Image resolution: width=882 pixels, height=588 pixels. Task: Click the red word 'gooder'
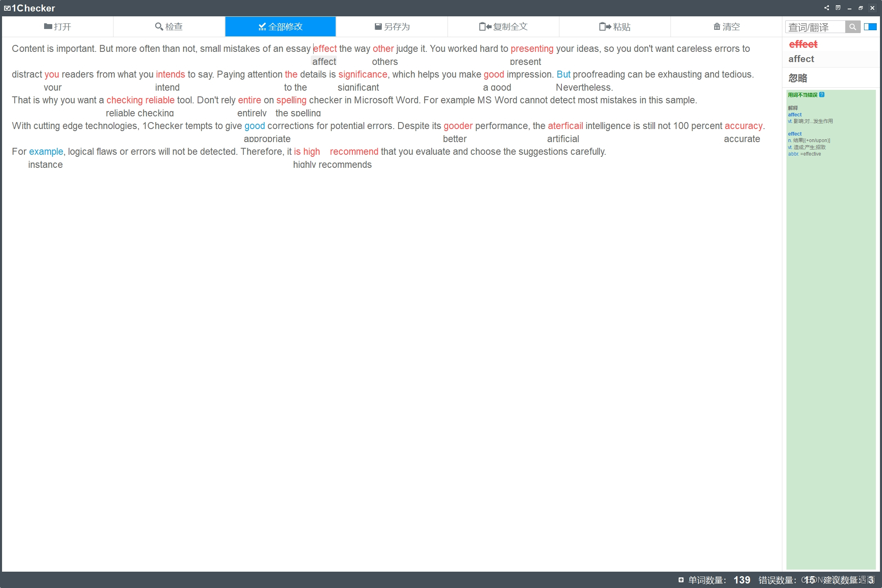[458, 126]
